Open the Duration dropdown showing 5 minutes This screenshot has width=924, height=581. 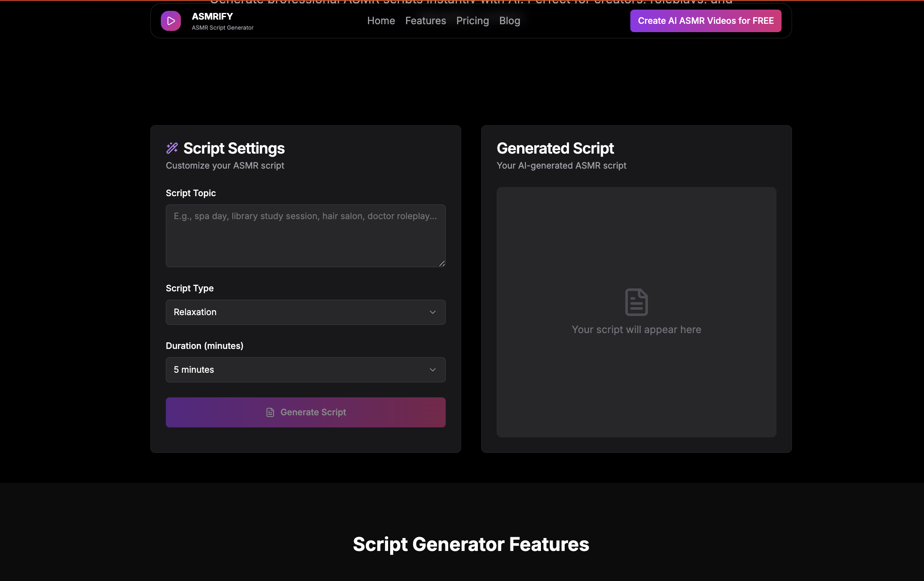click(305, 370)
